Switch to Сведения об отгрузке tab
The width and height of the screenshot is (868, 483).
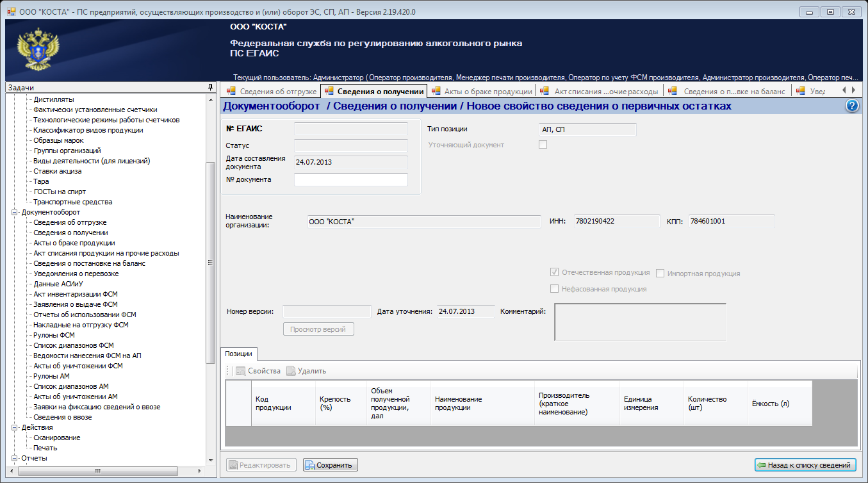tap(271, 92)
